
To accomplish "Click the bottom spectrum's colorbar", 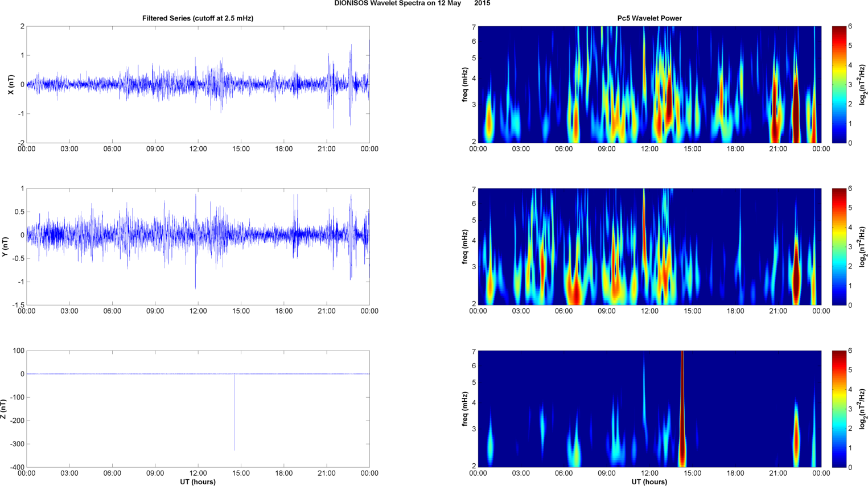I will coord(838,409).
